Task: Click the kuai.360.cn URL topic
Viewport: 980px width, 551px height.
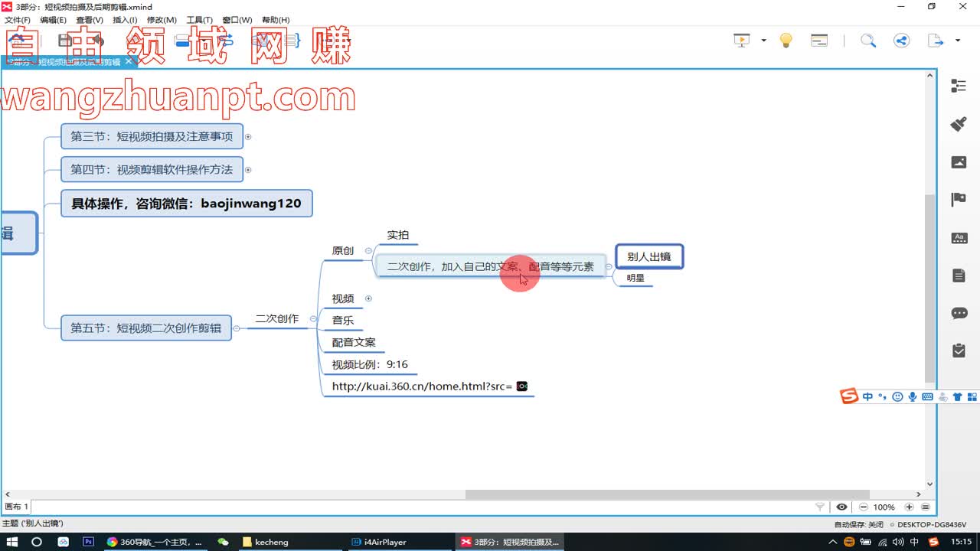Action: click(422, 386)
